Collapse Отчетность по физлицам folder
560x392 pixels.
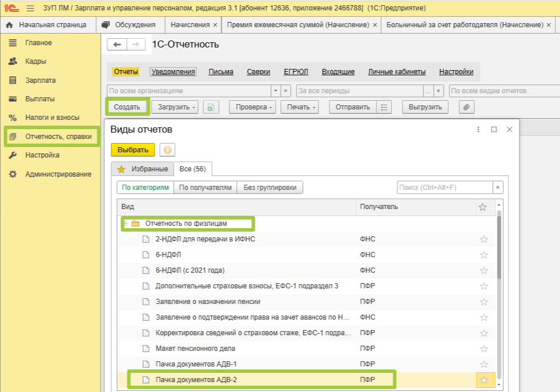click(x=125, y=224)
